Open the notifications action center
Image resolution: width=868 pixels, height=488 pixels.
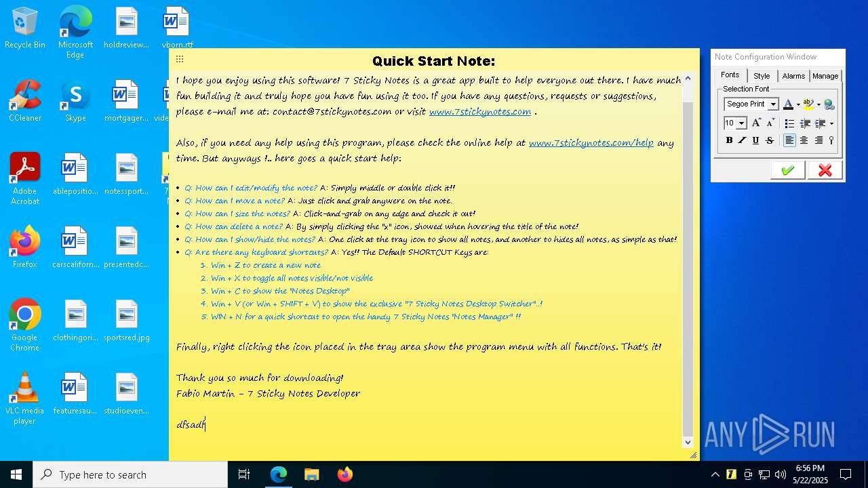pos(846,474)
